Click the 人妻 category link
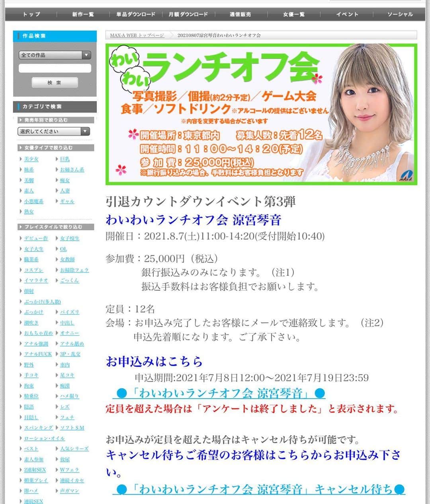This screenshot has width=430, height=504. 65,191
